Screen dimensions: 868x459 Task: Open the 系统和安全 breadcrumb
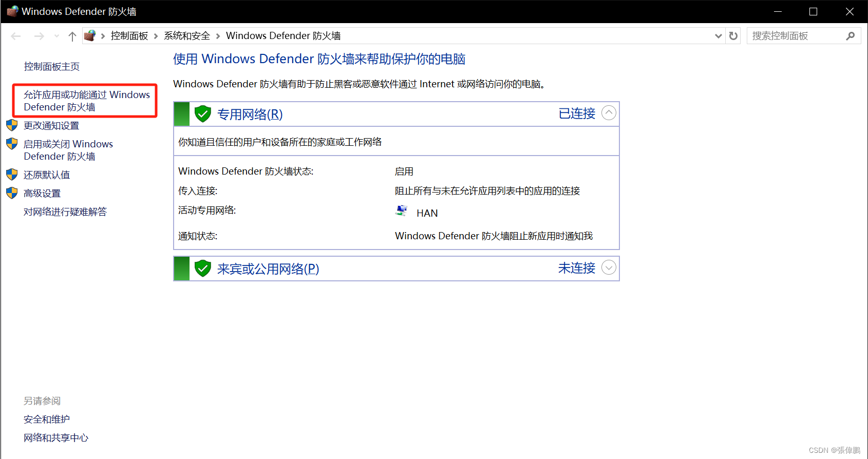(x=187, y=36)
